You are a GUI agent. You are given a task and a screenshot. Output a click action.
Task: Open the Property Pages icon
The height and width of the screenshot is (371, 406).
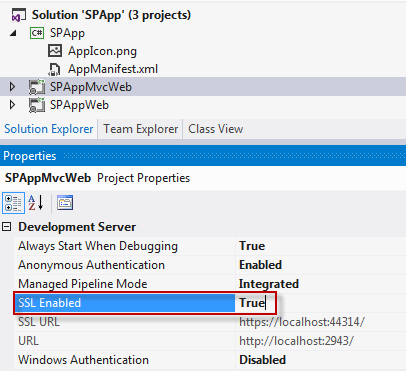65,203
